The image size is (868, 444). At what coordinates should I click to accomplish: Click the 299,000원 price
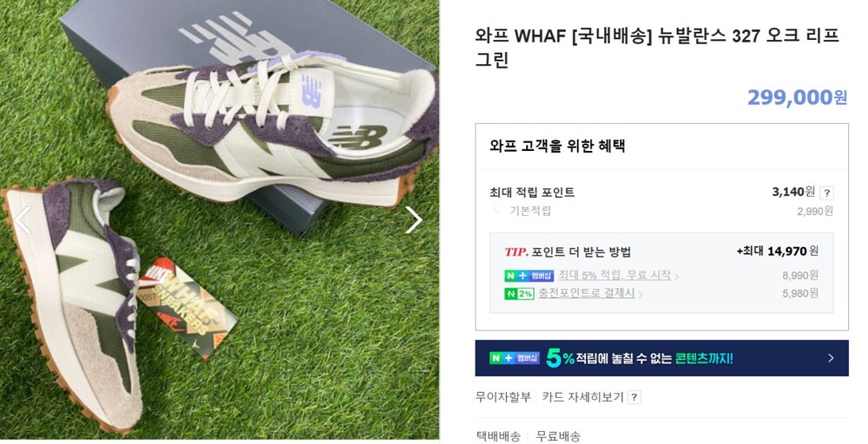[x=797, y=97]
